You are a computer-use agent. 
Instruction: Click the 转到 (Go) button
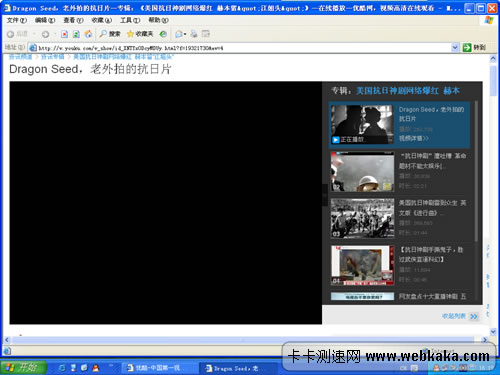tap(474, 48)
